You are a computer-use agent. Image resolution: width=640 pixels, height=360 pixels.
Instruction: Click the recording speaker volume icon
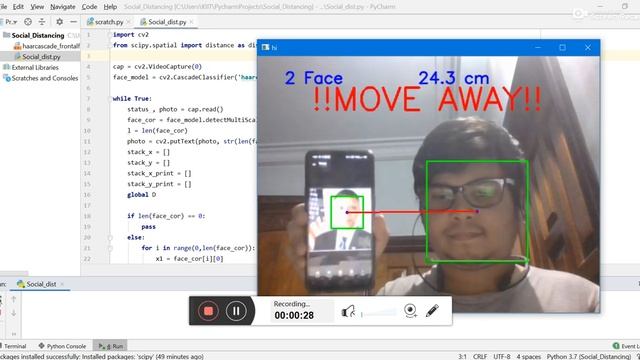pyautogui.click(x=348, y=311)
